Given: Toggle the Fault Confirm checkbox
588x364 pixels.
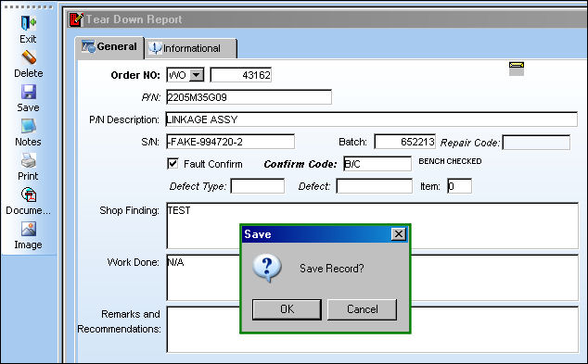Looking at the screenshot, I should [x=173, y=164].
